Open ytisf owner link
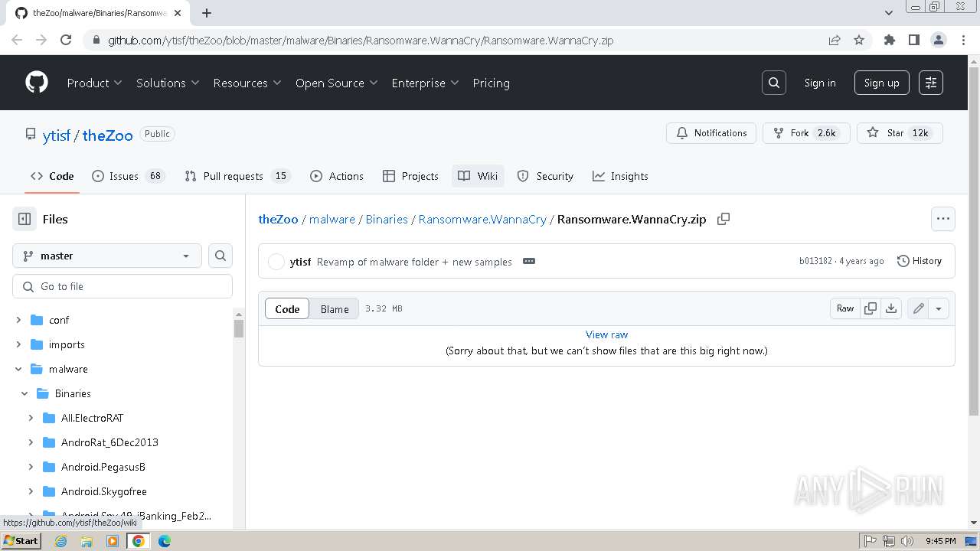The image size is (980, 551). [57, 135]
